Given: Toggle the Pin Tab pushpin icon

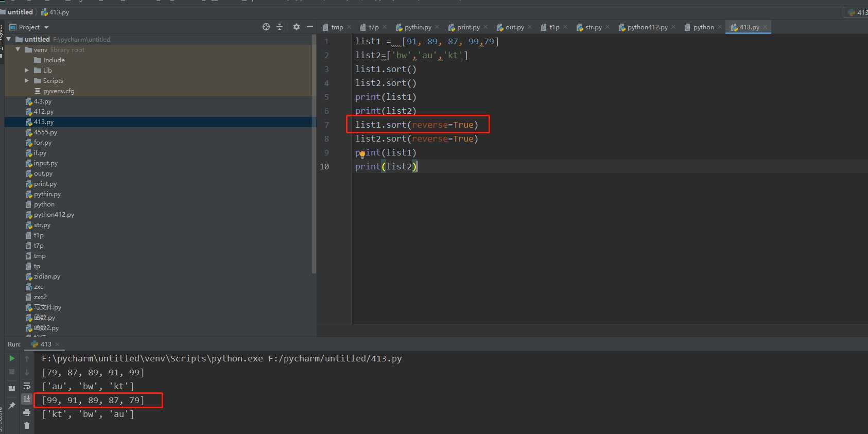Looking at the screenshot, I should [x=12, y=406].
